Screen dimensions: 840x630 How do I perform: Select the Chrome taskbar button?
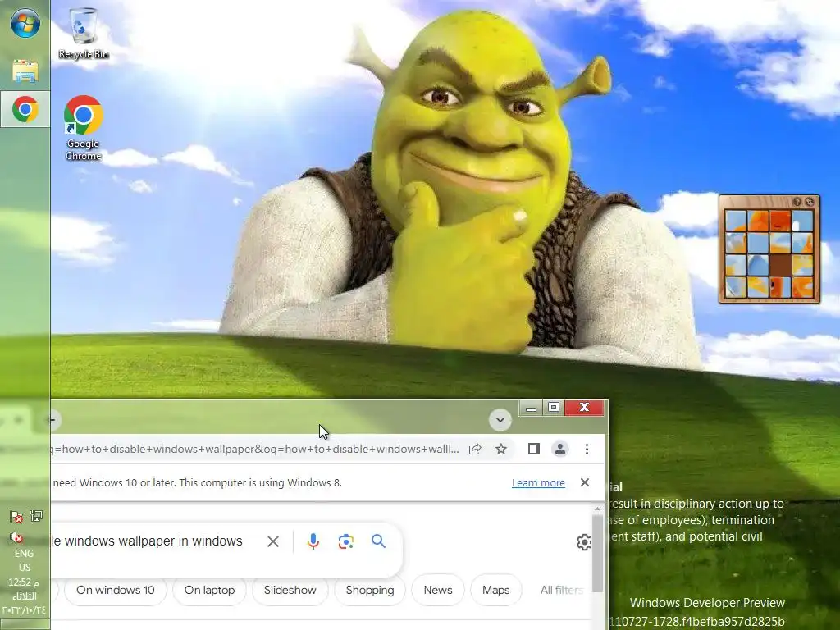[x=25, y=109]
